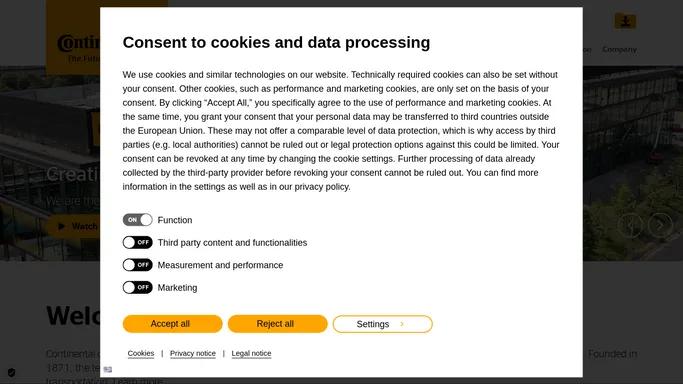Image resolution: width=683 pixels, height=384 pixels.
Task: Enable the Marketing cookies switch
Action: (137, 287)
